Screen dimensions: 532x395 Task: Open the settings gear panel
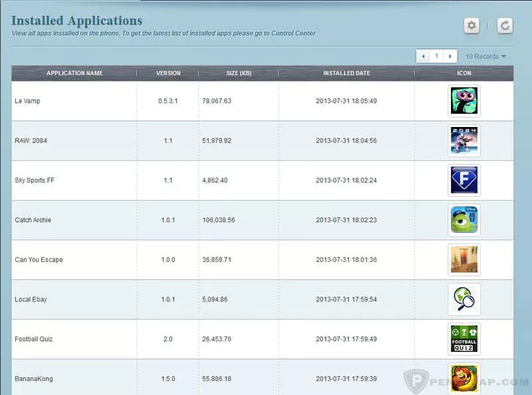point(471,25)
